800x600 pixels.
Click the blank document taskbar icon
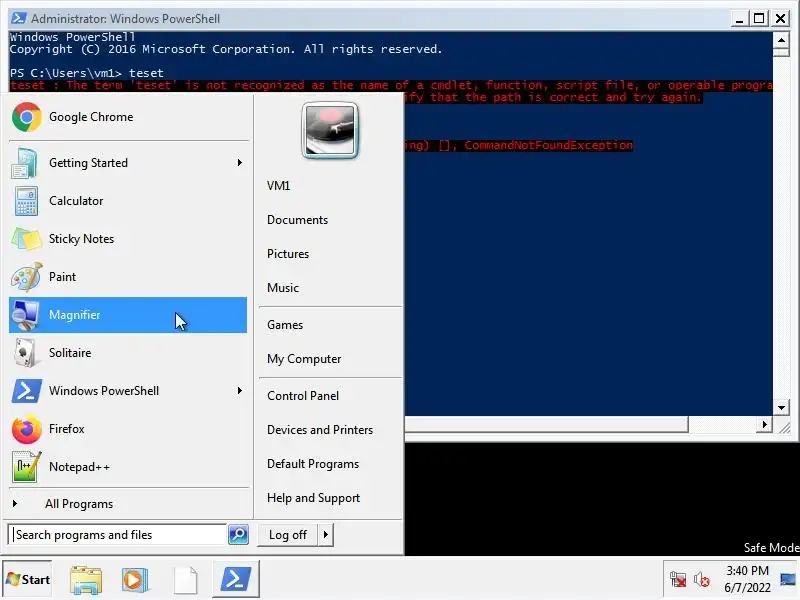(185, 580)
